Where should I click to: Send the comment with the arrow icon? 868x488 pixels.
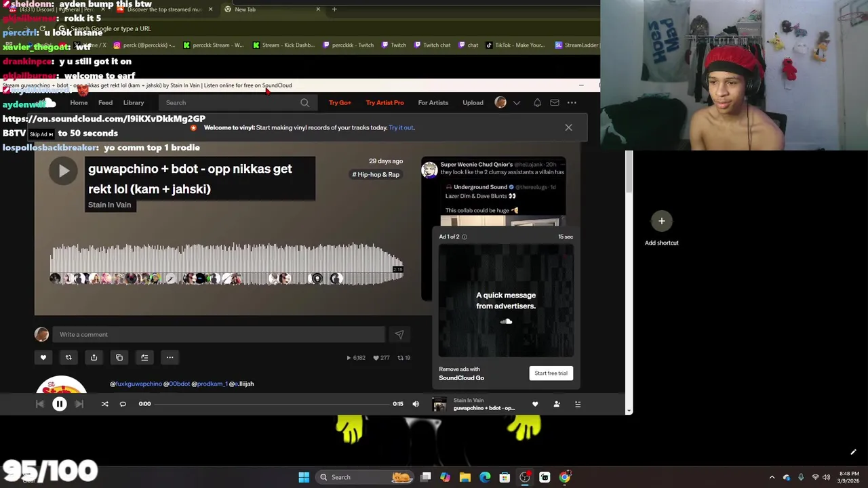399,334
